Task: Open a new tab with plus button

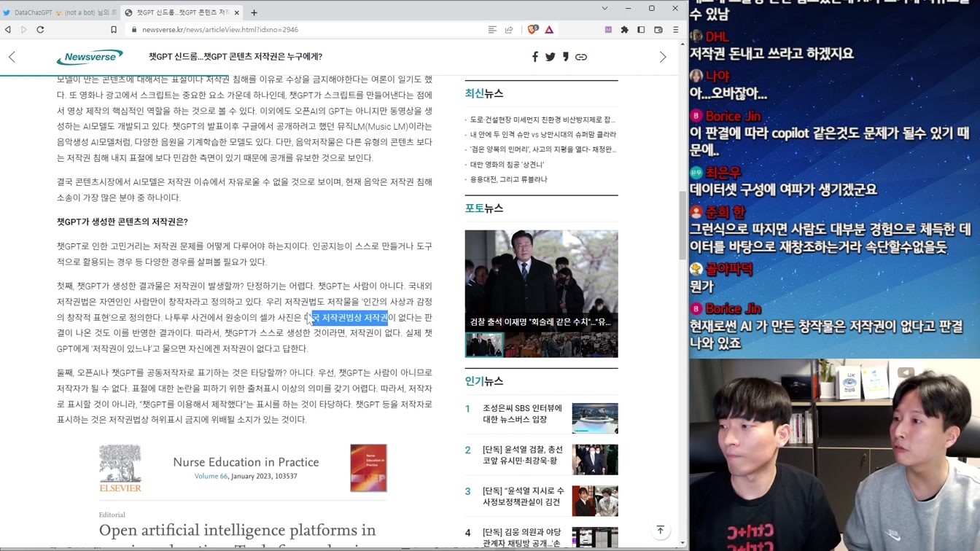Action: (254, 12)
